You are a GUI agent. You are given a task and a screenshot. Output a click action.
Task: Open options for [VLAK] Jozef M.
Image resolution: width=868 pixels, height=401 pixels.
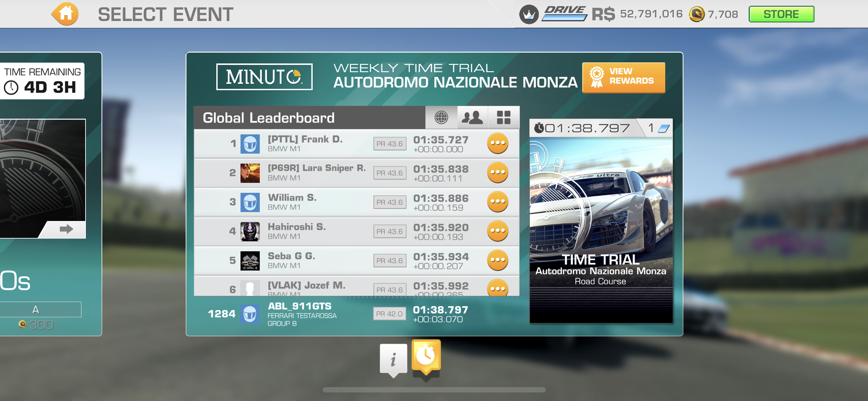497,288
